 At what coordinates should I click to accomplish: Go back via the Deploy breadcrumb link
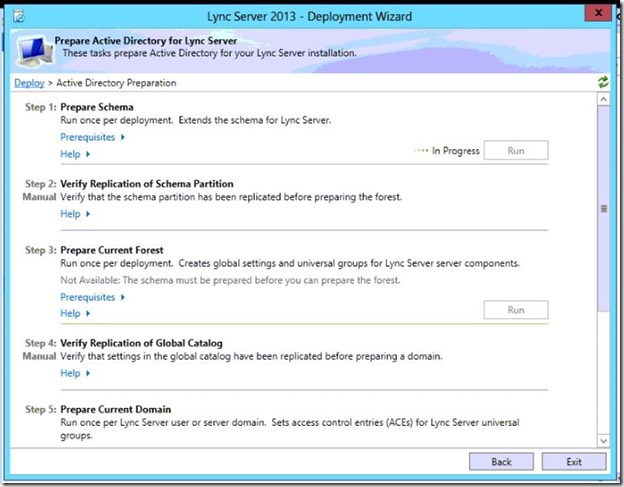point(29,83)
